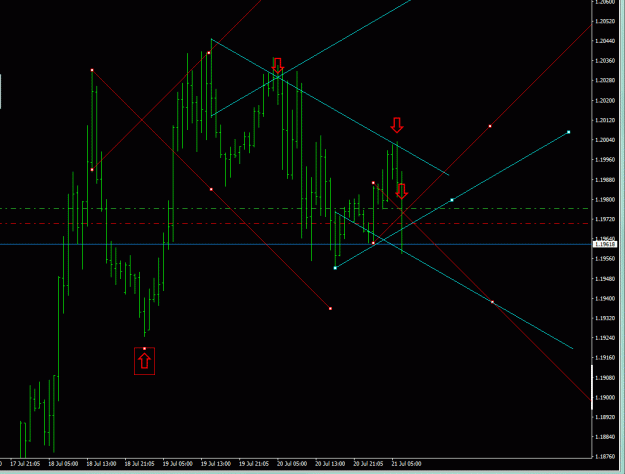625x474 pixels.
Task: Select the boxed red up-arrow object below the chart low
Action: (144, 361)
